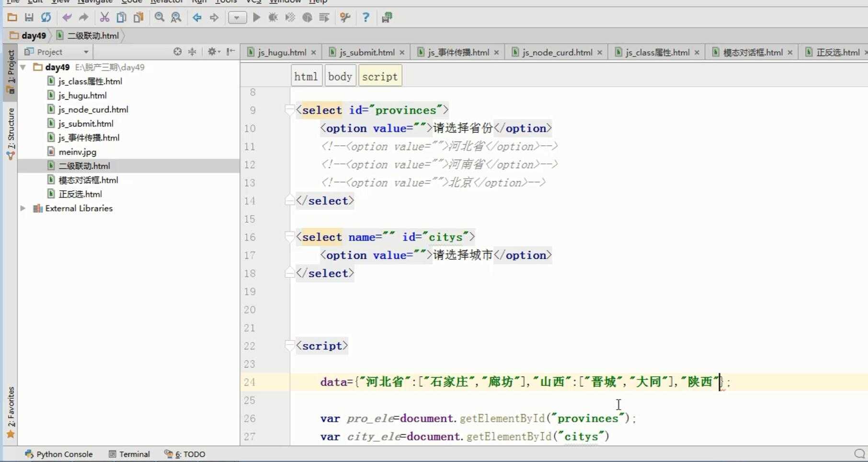Image resolution: width=868 pixels, height=462 pixels.
Task: Click the Synchronize toolbar icon
Action: point(46,18)
